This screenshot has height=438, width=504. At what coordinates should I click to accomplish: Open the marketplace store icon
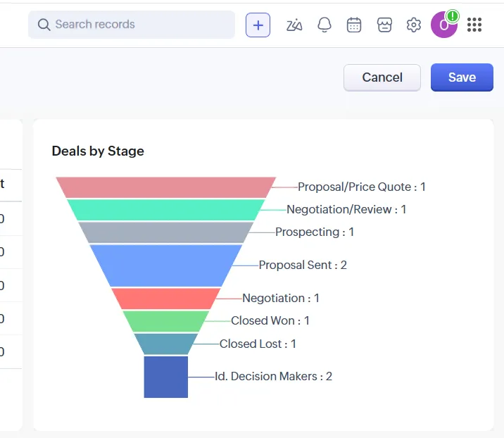tap(384, 25)
